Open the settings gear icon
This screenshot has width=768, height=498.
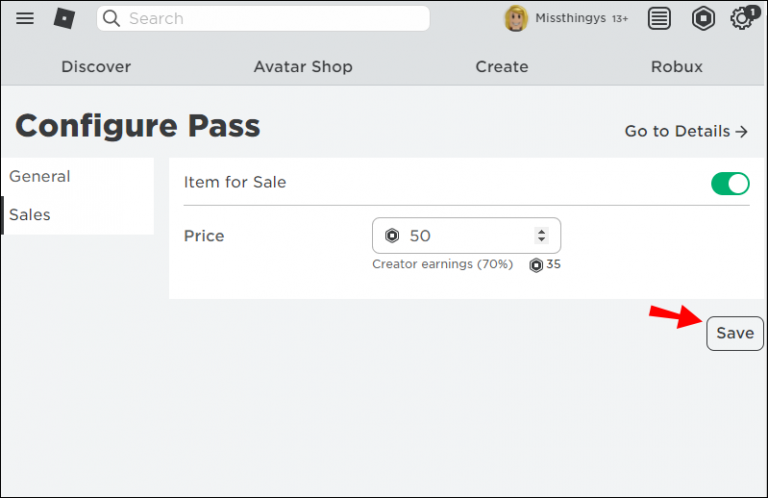741,19
